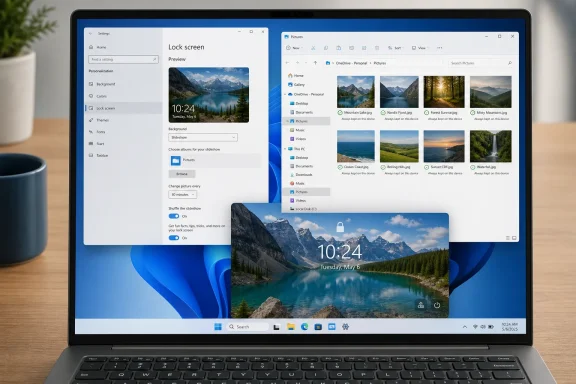The image size is (576, 384).
Task: Click the volume icon in the system tray
Action: click(x=483, y=327)
